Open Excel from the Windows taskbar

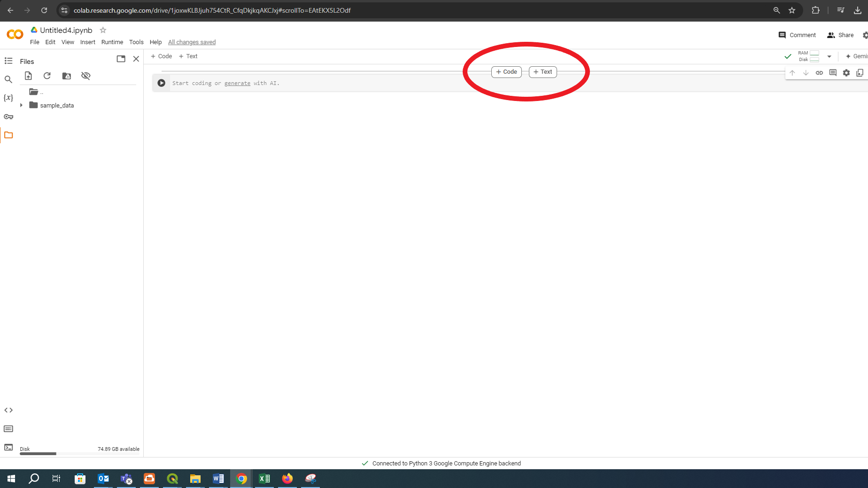pyautogui.click(x=264, y=479)
